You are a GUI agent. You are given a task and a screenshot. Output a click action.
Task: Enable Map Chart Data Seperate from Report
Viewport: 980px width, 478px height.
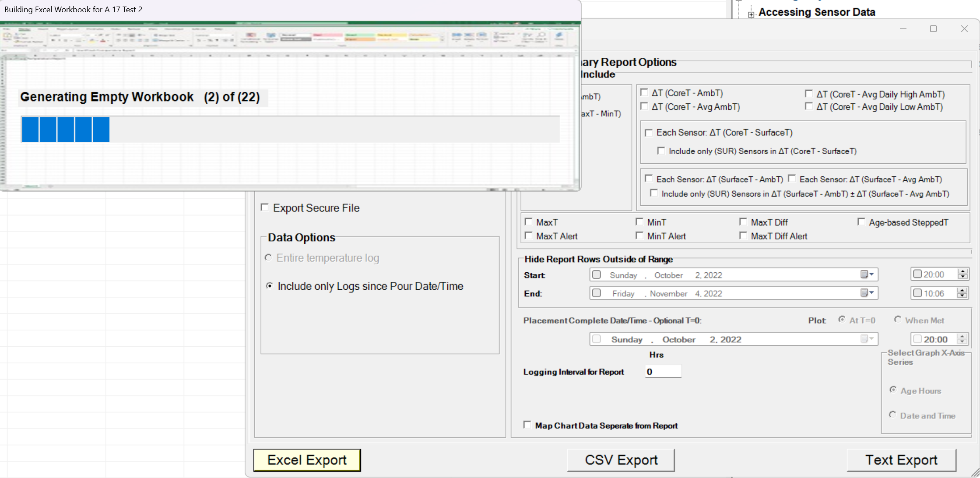click(527, 425)
